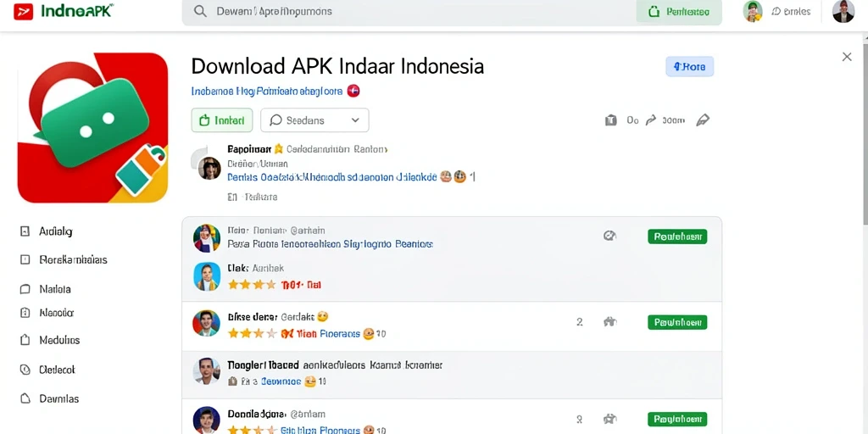Click the IndneAPK logo icon
The width and height of the screenshot is (868, 434).
[x=23, y=11]
